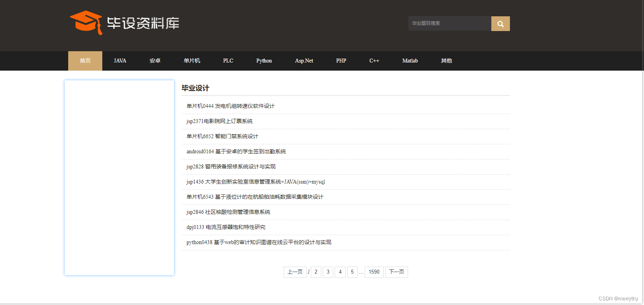The height and width of the screenshot is (305, 644).
Task: Open the 单片机 category
Action: [x=192, y=61]
